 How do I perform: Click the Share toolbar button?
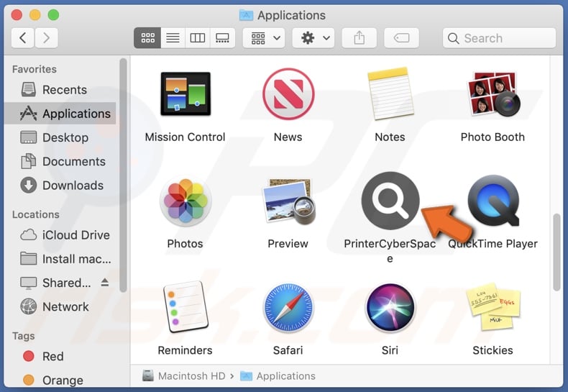(359, 37)
